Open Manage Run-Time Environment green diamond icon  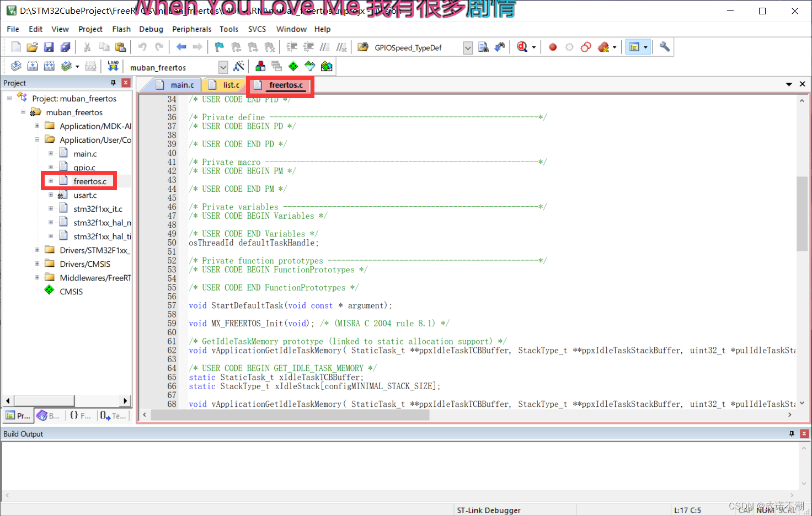[293, 67]
